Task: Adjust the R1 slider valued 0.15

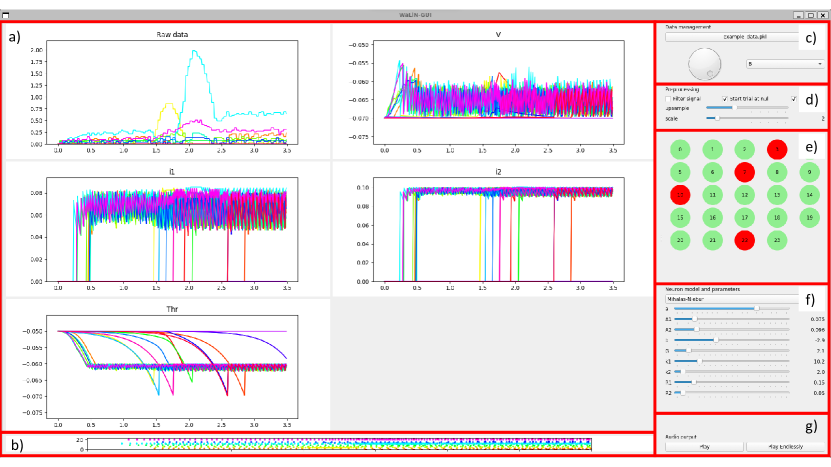Action: (731, 382)
